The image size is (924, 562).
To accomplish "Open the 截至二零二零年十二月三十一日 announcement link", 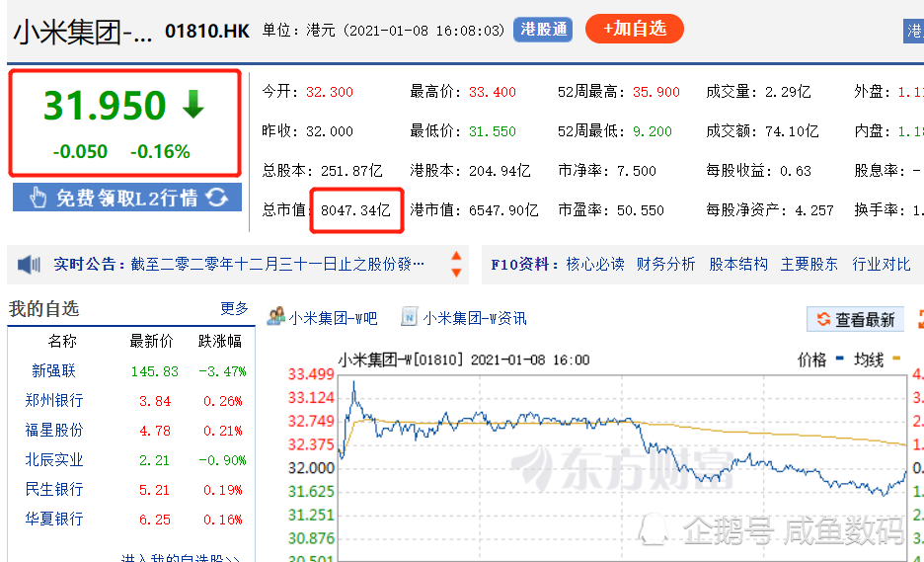I will (x=277, y=264).
